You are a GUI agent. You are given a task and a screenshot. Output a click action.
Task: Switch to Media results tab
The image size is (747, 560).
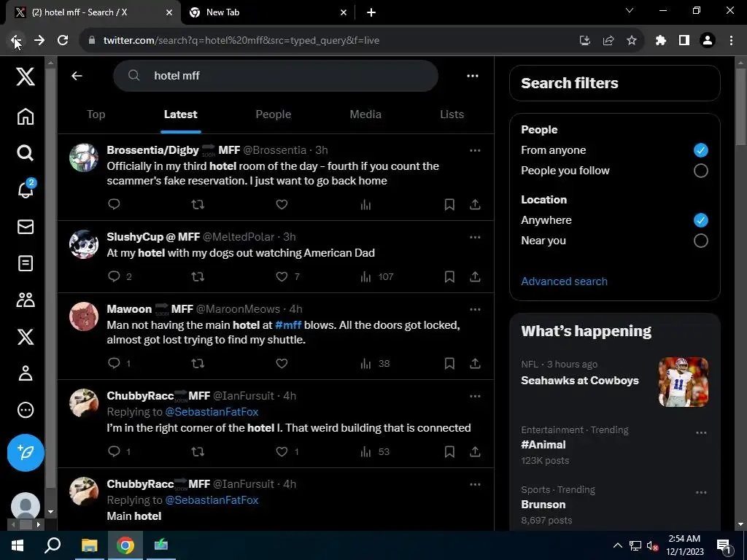[365, 114]
